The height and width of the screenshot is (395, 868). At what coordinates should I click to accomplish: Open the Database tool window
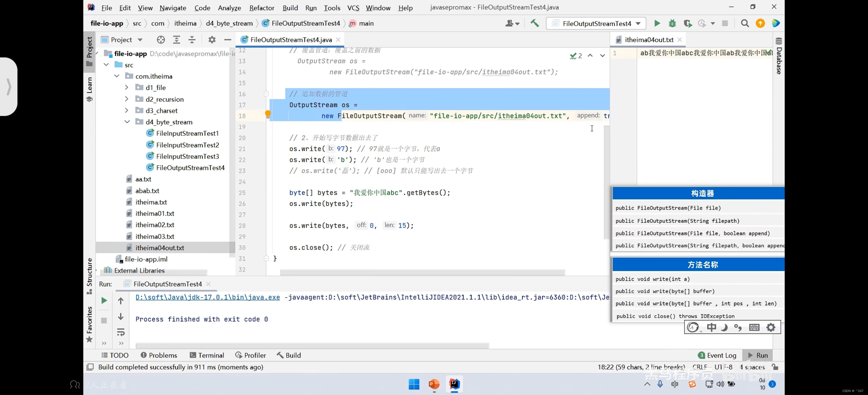pyautogui.click(x=779, y=56)
